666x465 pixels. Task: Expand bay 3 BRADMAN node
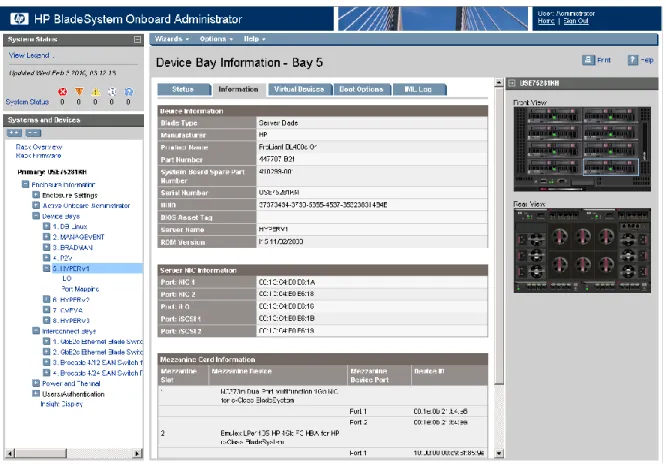click(46, 247)
